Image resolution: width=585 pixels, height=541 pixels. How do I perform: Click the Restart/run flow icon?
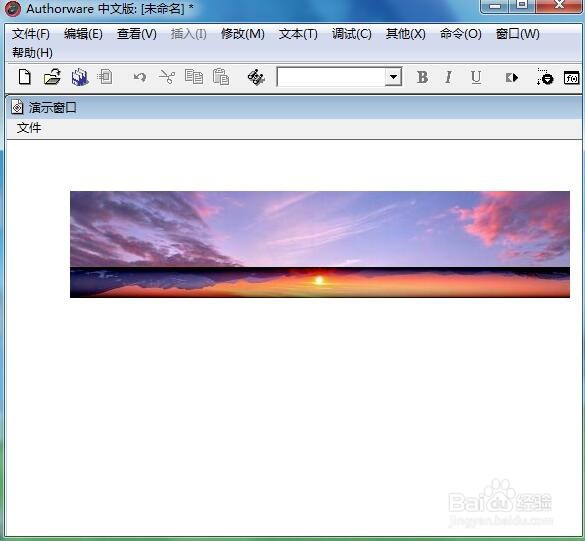coord(512,78)
